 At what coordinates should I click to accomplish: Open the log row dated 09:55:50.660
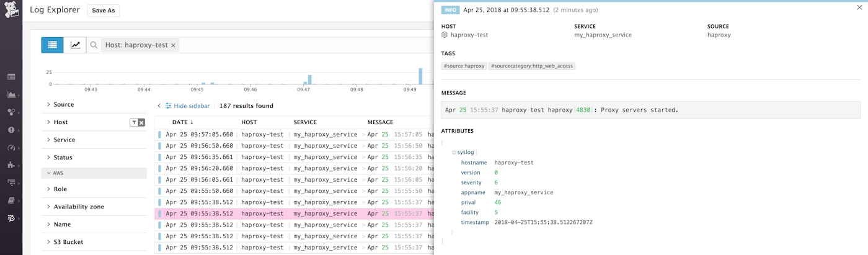click(294, 191)
